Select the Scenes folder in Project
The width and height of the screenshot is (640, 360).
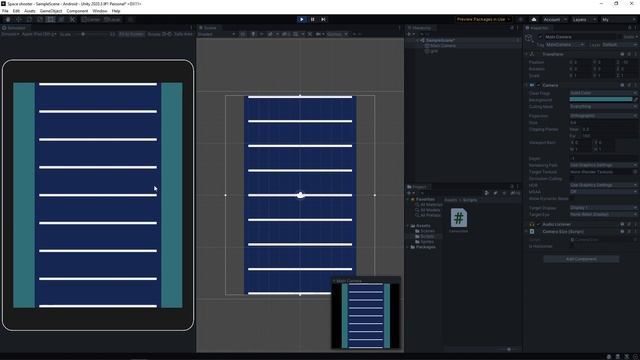pyautogui.click(x=424, y=231)
